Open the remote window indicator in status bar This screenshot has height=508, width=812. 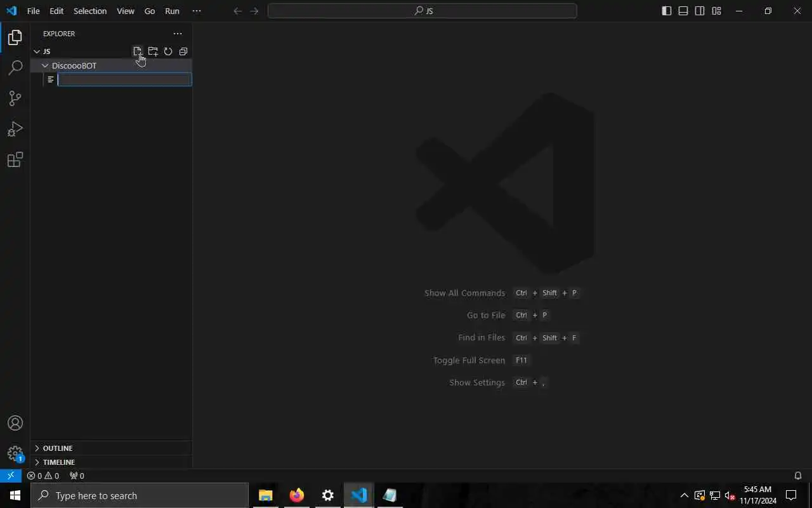click(x=11, y=476)
